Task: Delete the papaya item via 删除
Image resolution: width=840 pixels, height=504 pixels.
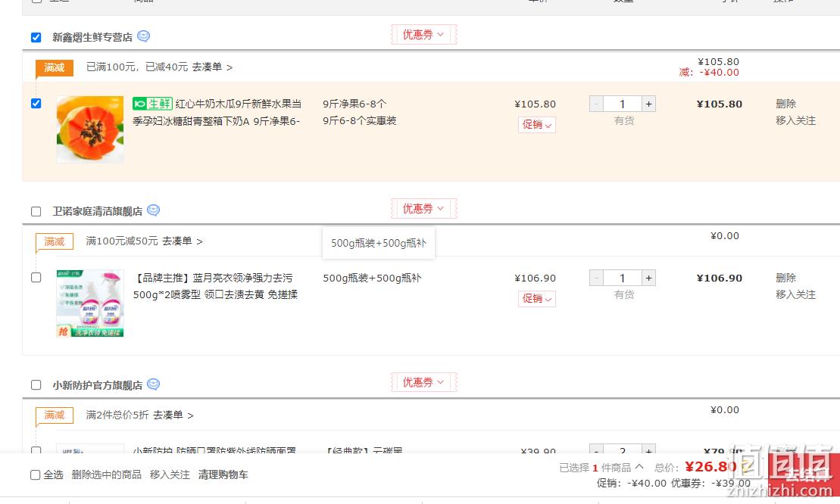Action: 786,104
